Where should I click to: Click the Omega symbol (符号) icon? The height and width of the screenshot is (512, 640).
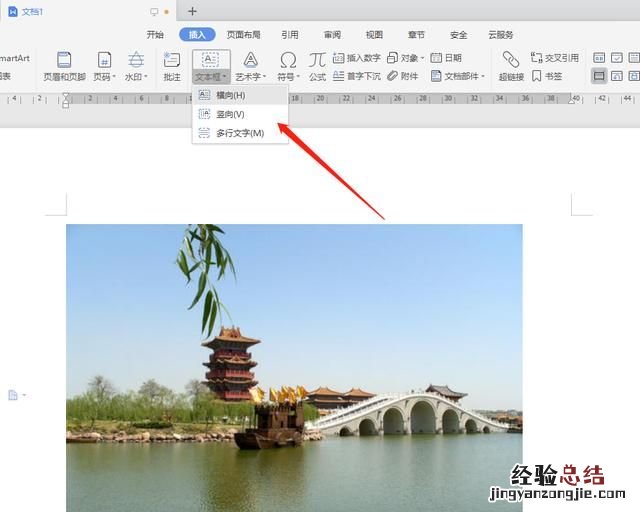[x=288, y=60]
